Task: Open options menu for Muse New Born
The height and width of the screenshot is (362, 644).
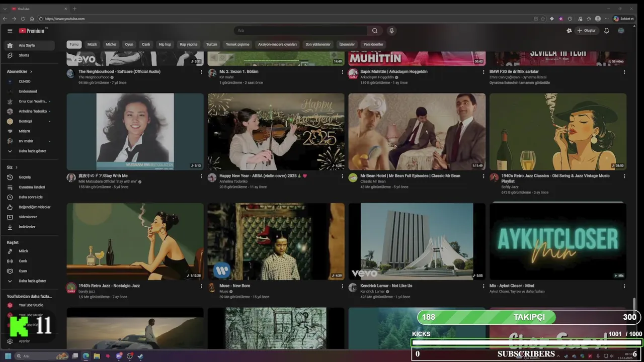Action: tap(343, 286)
